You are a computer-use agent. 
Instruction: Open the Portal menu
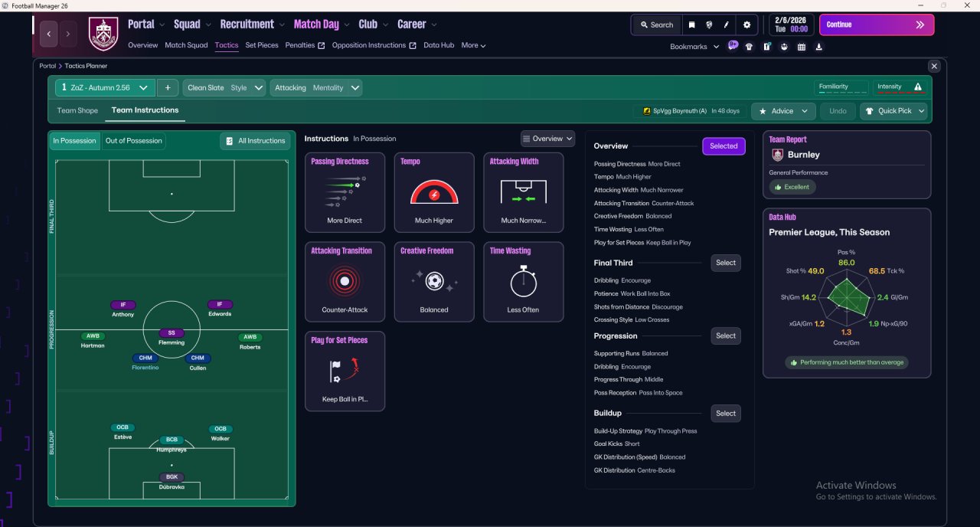tap(145, 25)
